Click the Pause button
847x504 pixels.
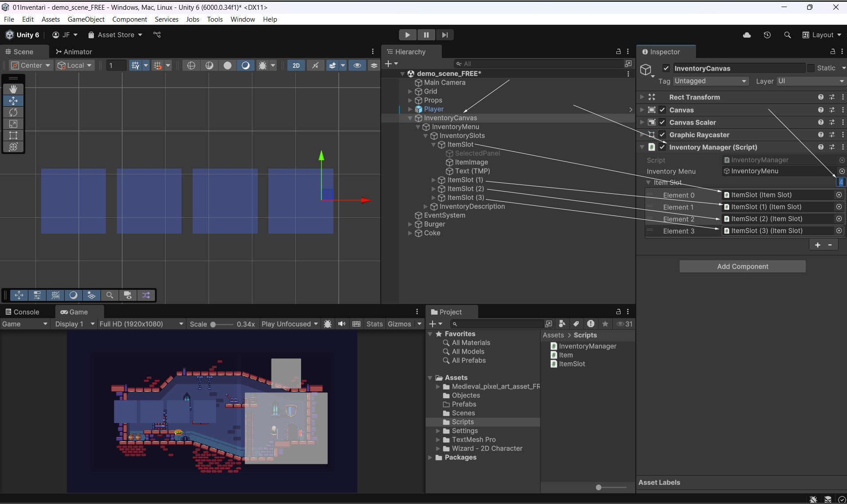pyautogui.click(x=426, y=35)
